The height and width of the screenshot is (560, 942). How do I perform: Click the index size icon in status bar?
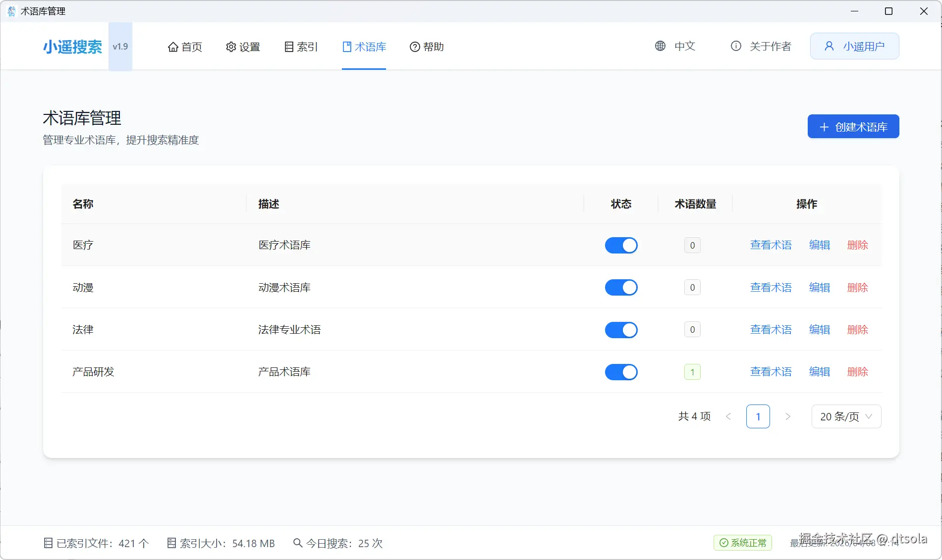click(x=171, y=543)
